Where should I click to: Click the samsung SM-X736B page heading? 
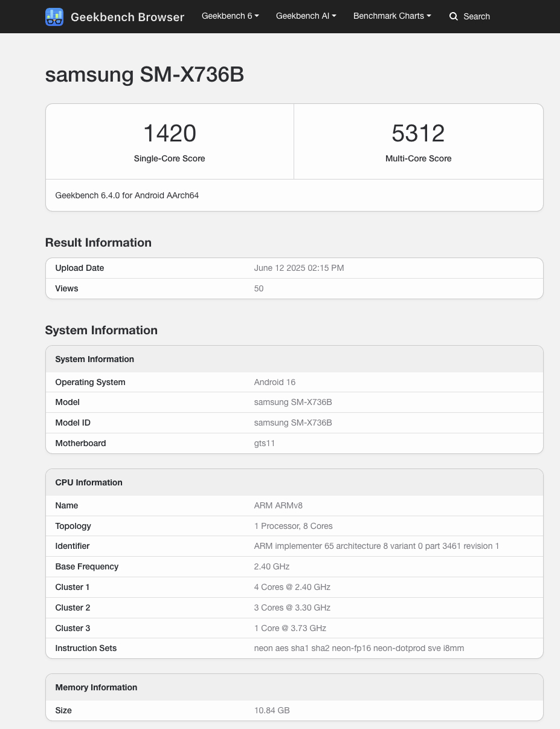point(144,74)
